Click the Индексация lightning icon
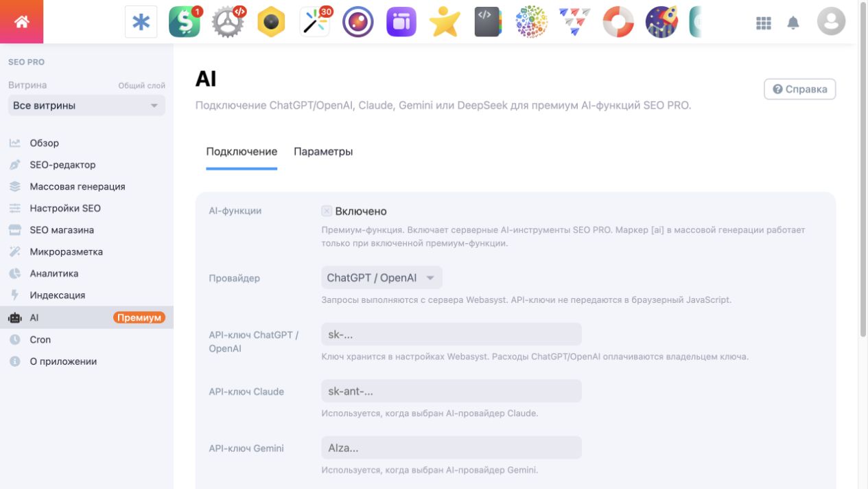 14,295
